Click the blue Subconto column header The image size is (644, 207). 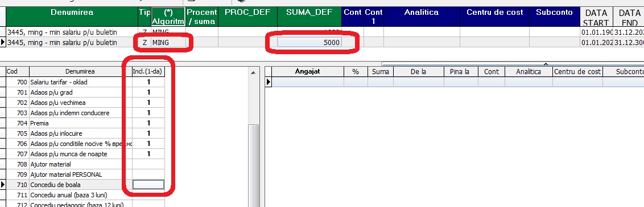pos(555,17)
